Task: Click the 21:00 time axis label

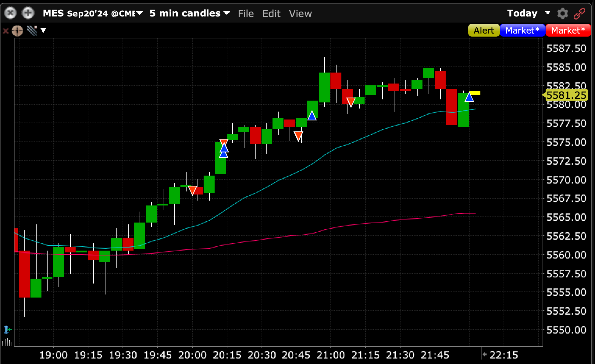Action: [331, 355]
